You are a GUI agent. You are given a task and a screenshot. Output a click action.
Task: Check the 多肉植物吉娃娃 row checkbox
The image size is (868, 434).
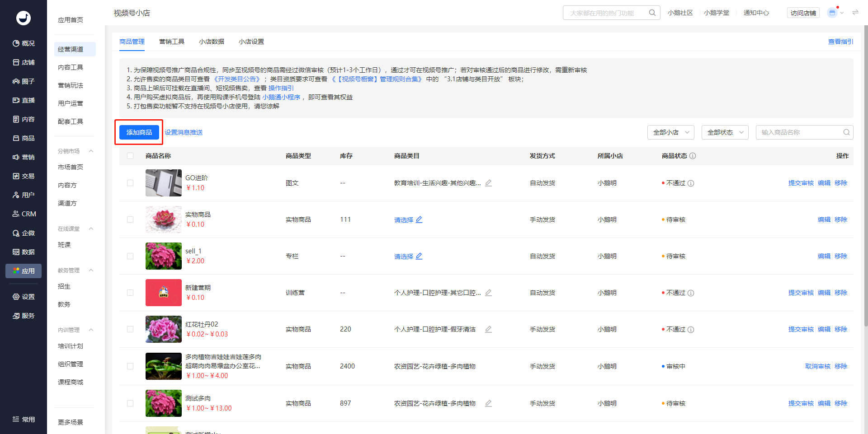(130, 366)
